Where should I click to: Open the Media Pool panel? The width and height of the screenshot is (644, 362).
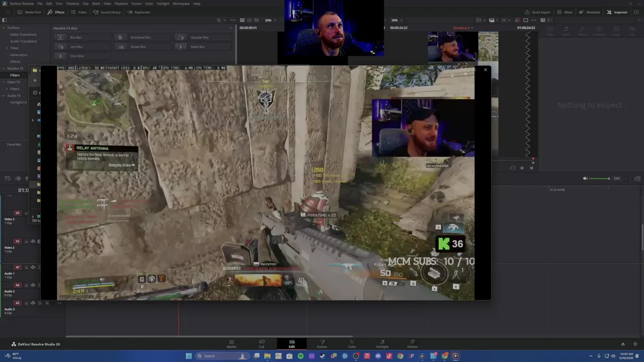click(x=30, y=12)
